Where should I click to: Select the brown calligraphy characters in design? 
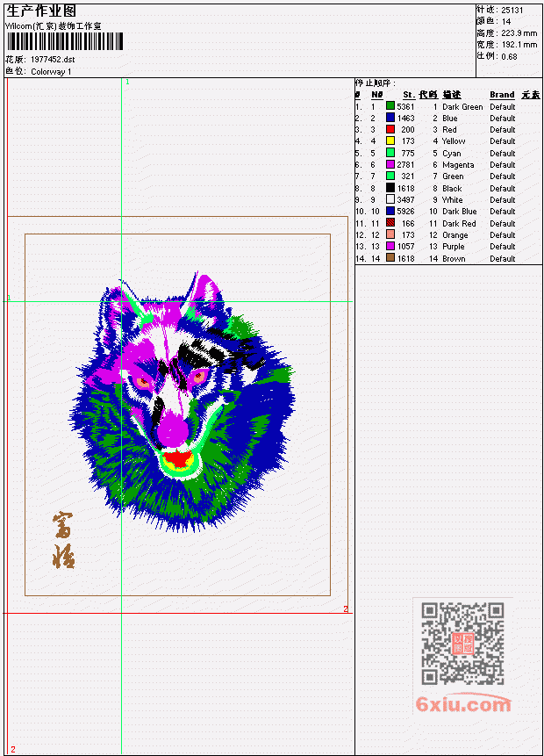[63, 540]
